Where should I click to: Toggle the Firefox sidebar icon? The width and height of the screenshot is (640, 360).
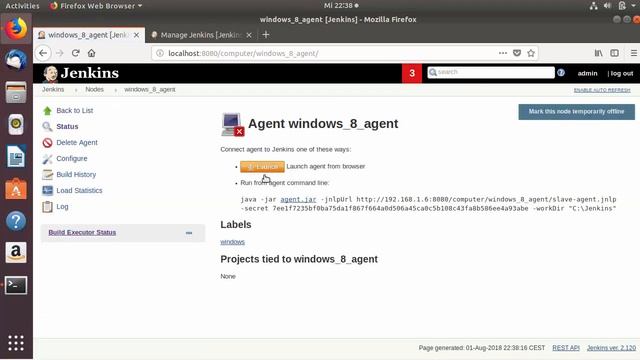pyautogui.click(x=614, y=53)
